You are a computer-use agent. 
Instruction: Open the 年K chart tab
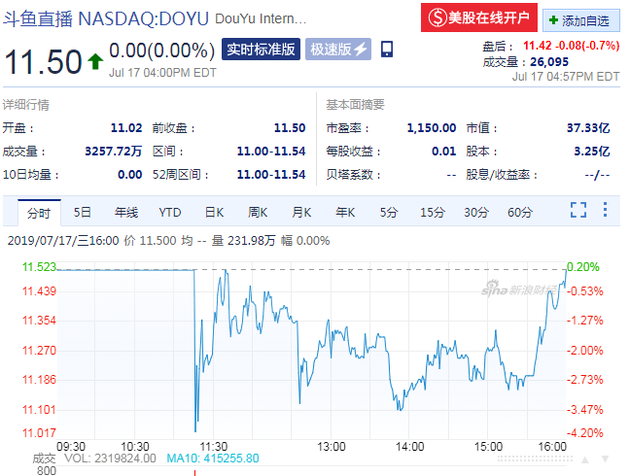click(345, 212)
